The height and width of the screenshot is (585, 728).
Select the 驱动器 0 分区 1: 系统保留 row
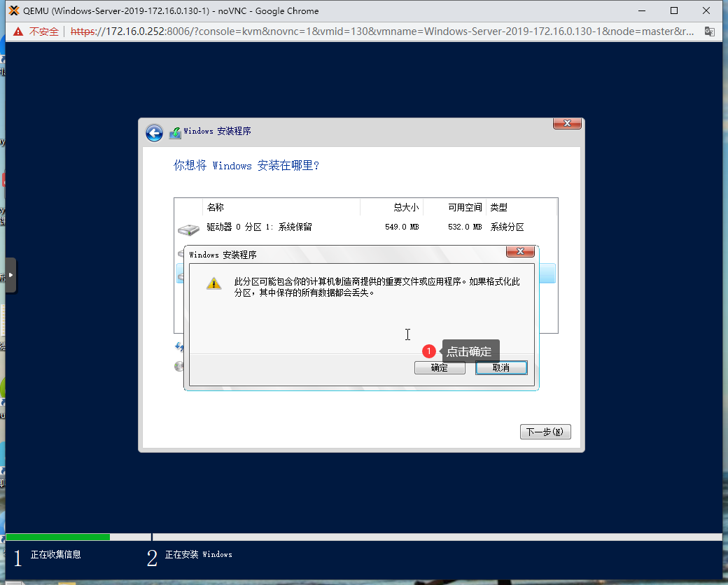click(366, 227)
